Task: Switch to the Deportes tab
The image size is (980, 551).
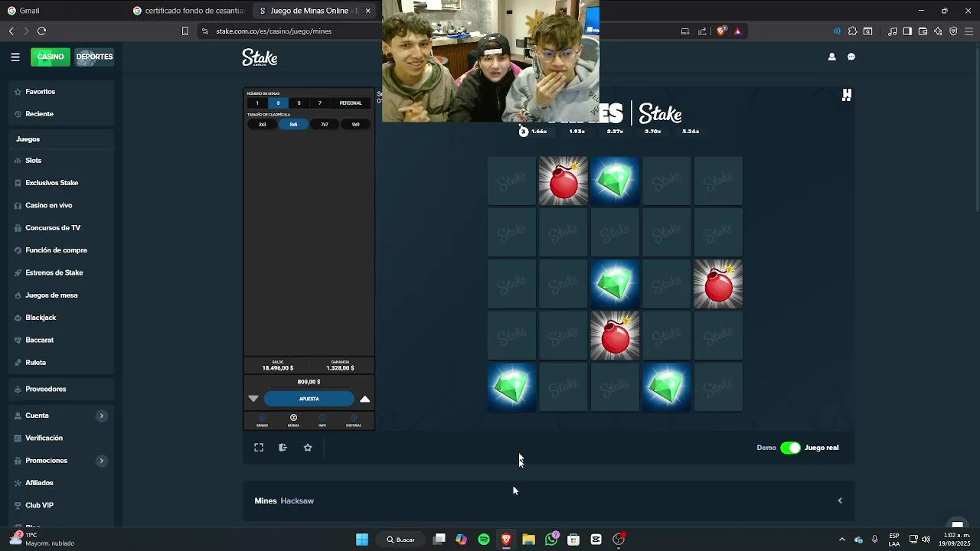Action: (x=94, y=57)
